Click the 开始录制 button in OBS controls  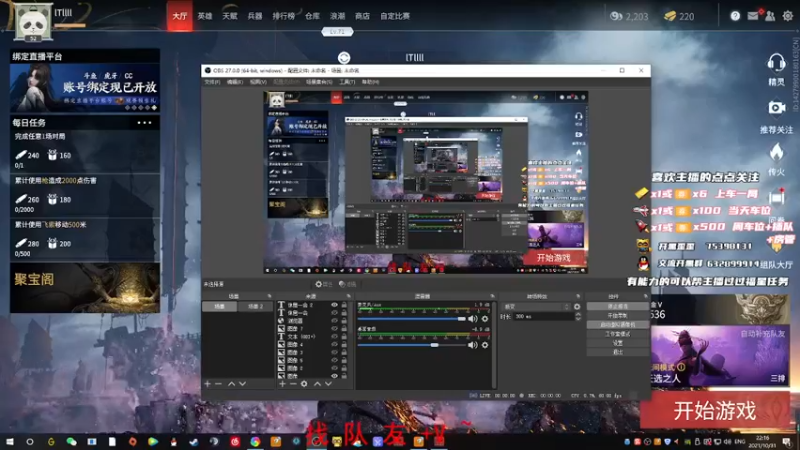pyautogui.click(x=617, y=316)
